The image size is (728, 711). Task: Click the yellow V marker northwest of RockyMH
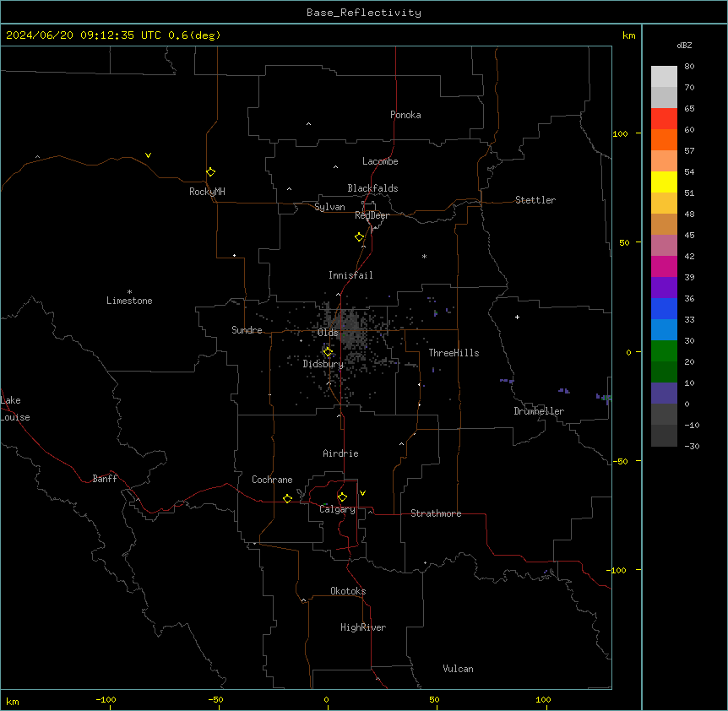tap(148, 155)
